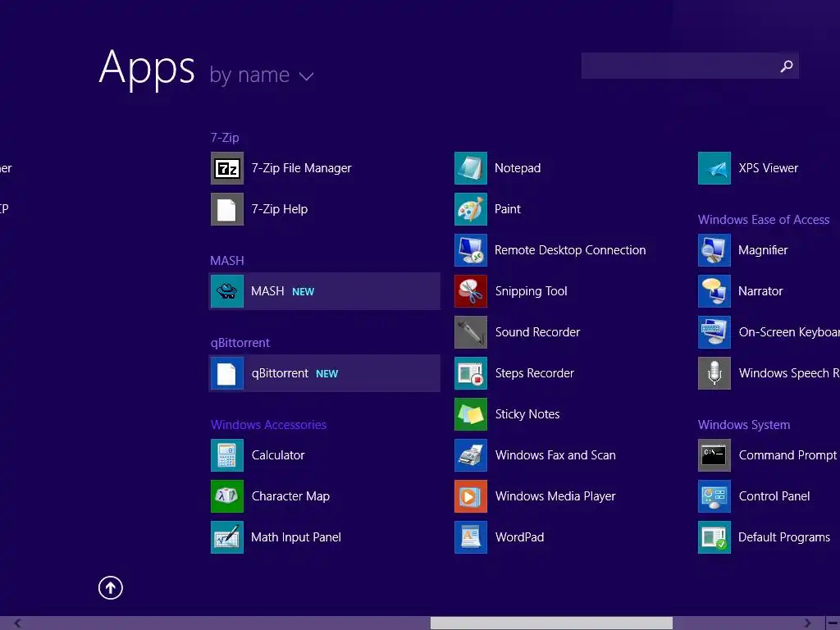Open 7-Zip File Manager icon
This screenshot has width=840, height=630.
click(227, 168)
